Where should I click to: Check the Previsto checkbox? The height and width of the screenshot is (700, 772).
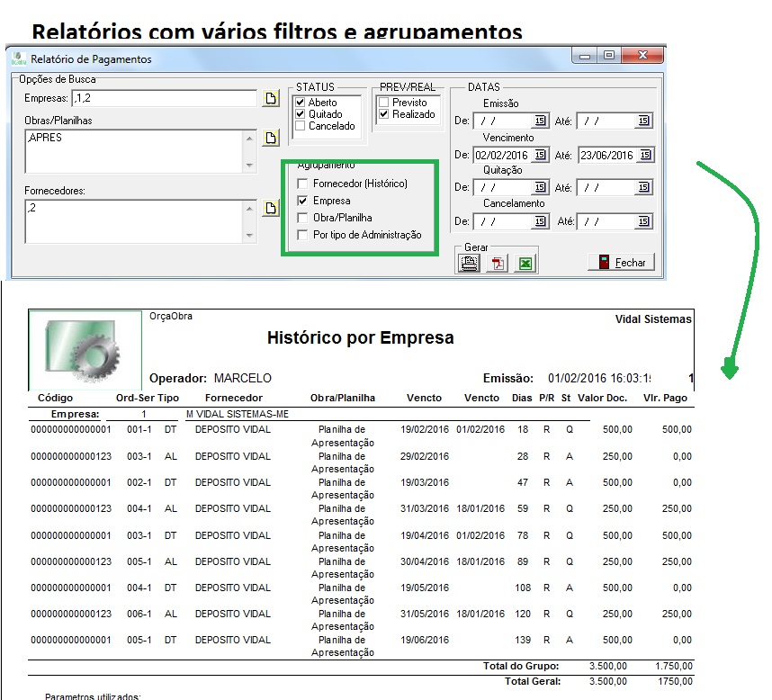point(384,103)
